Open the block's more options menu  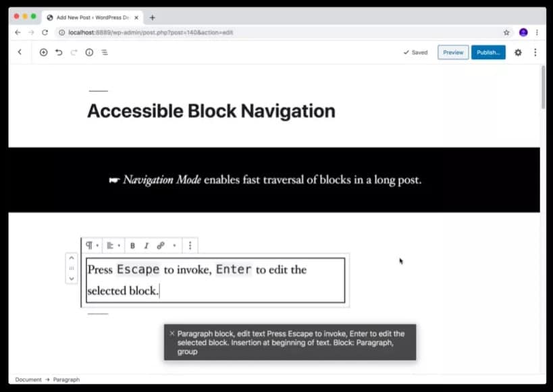[190, 246]
